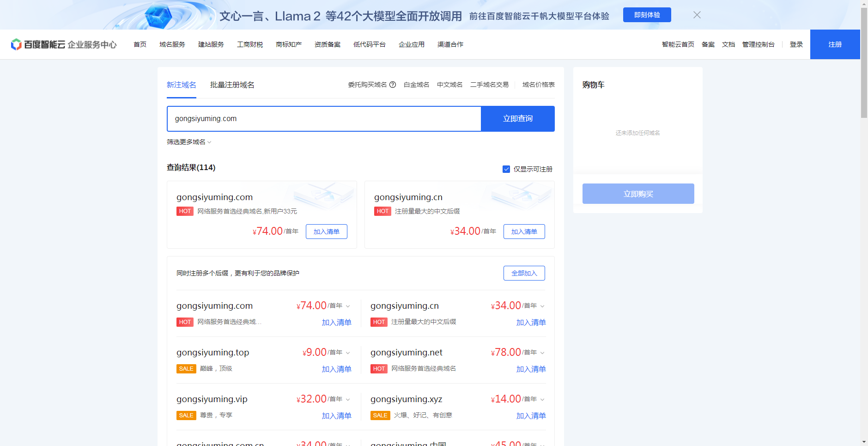The height and width of the screenshot is (446, 868).
Task: Click the scrollbar up arrow icon
Action: tap(863, 4)
